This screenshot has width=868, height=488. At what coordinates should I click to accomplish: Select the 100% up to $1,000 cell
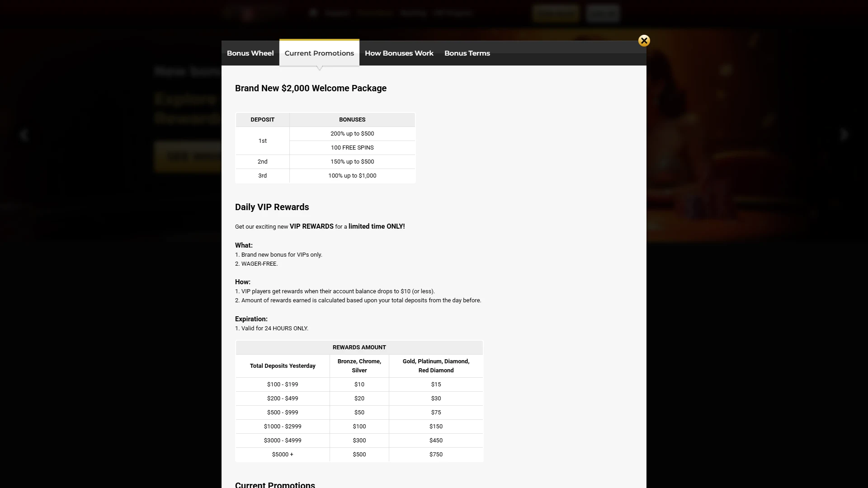coord(352,176)
